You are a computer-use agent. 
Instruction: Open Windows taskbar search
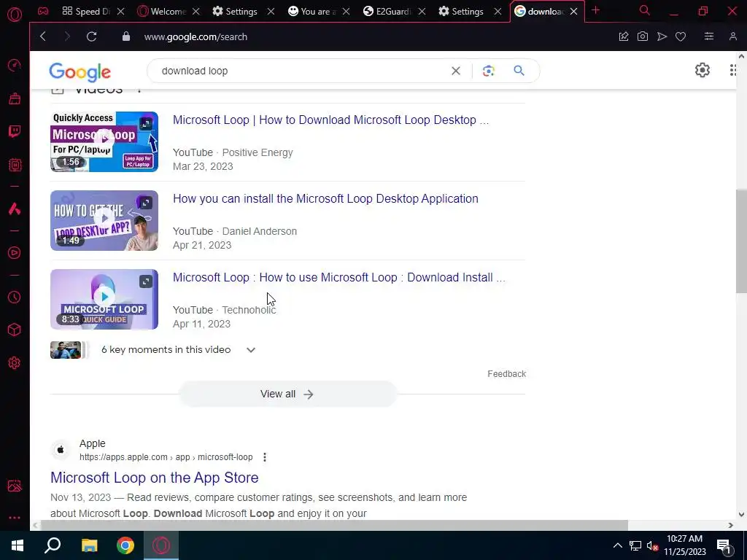point(53,545)
